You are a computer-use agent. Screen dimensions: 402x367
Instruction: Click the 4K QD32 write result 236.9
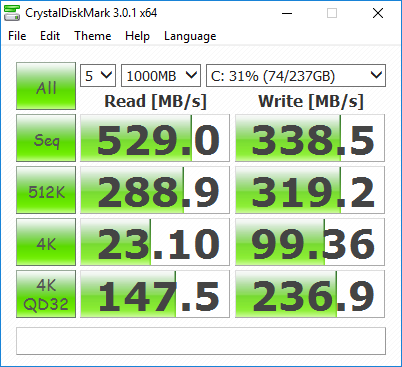click(x=310, y=294)
